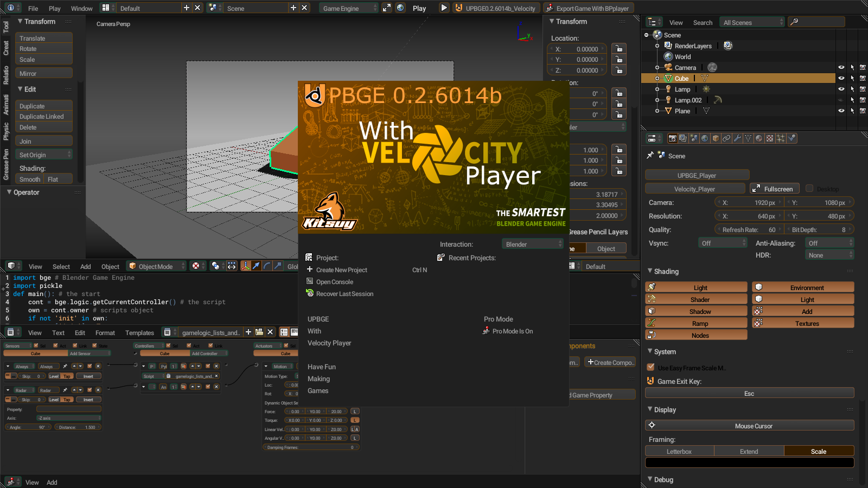Click the Duplicate Linked button
Screen dimensions: 868x488
click(44, 116)
